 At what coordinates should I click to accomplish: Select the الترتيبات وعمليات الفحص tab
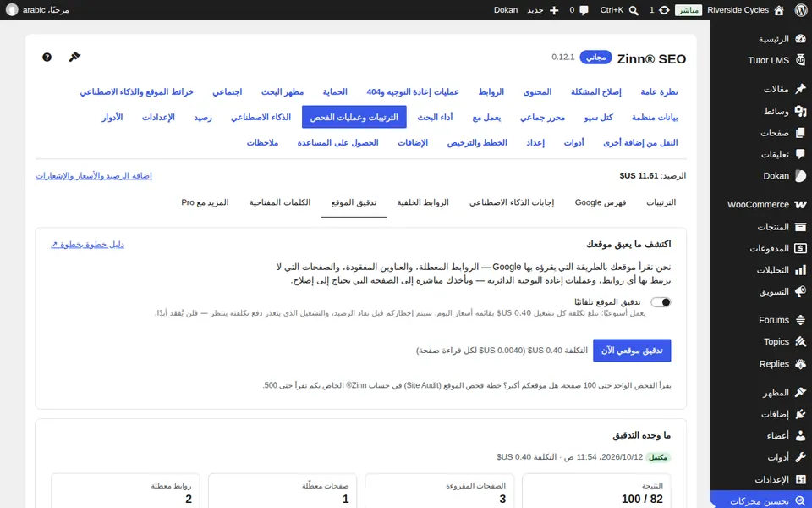[354, 117]
